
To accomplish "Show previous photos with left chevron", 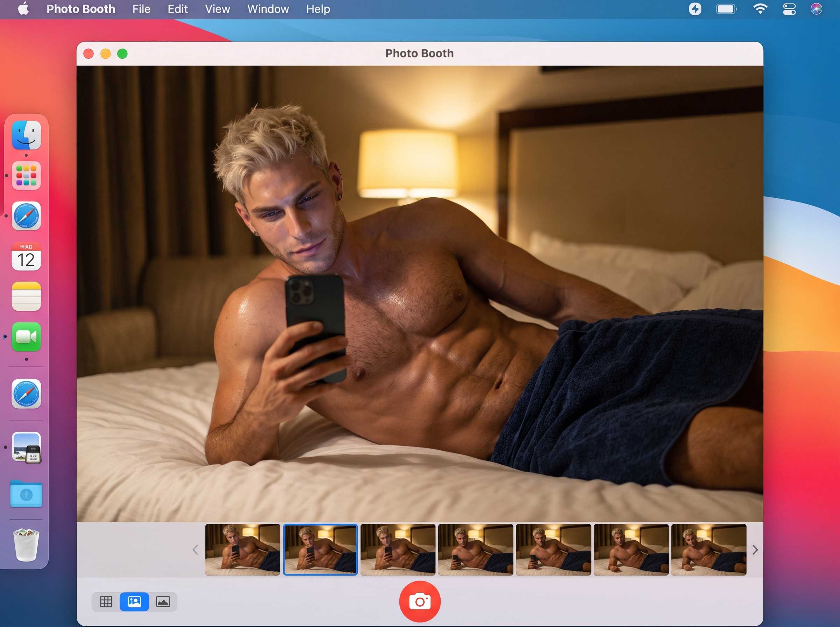I will pyautogui.click(x=195, y=550).
